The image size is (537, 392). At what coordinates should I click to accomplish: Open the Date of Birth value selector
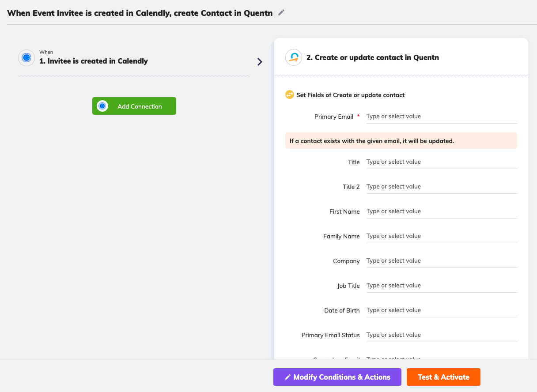[x=442, y=310]
